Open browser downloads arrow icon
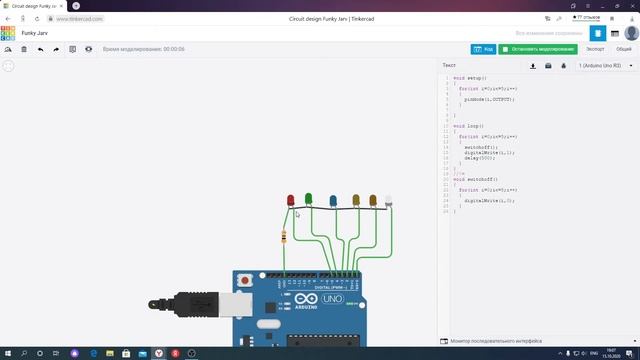 (632, 19)
